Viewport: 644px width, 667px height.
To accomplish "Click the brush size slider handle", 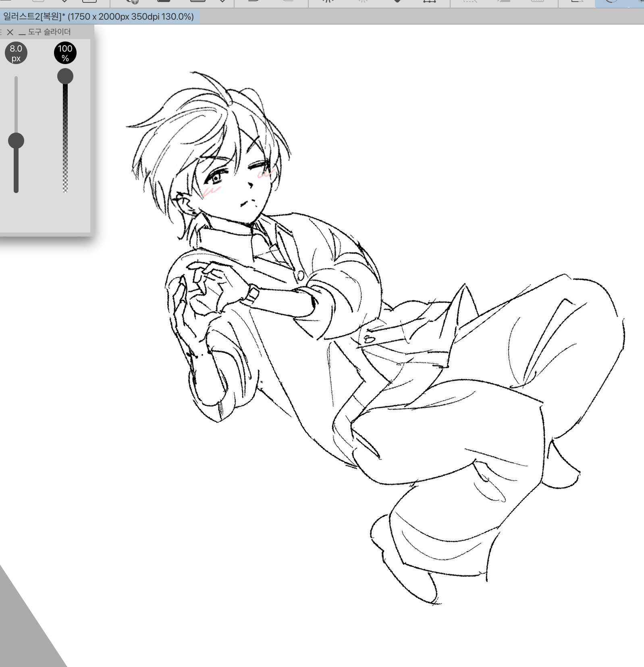I will [16, 141].
